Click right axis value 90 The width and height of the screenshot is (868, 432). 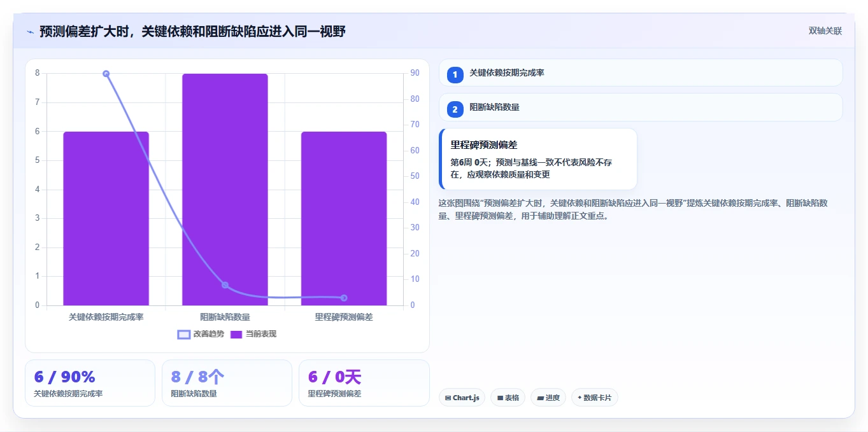point(415,73)
